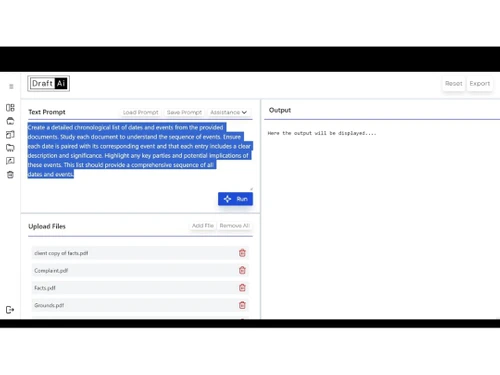Open the hamburger menu icon
Viewport: 500px width, 375px height.
(11, 87)
